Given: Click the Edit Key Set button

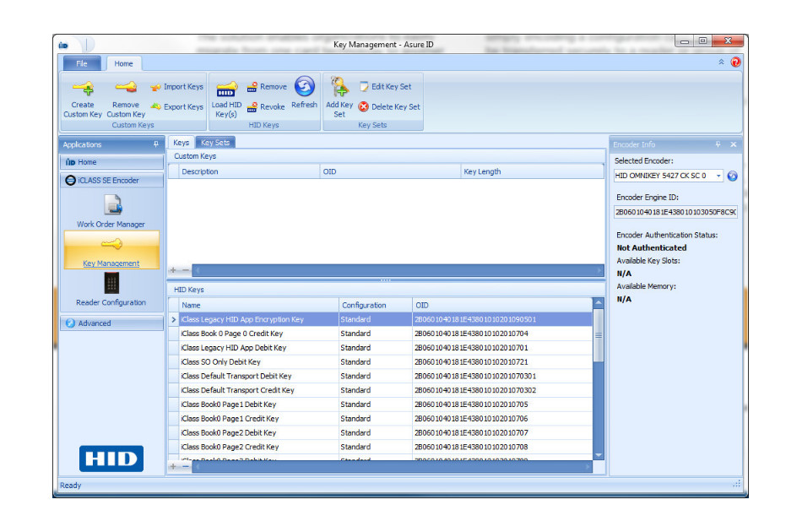Looking at the screenshot, I should 386,87.
